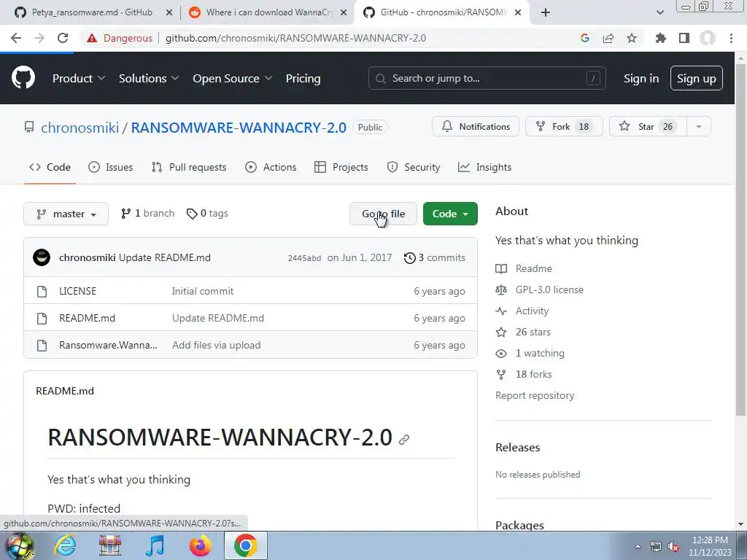
Task: Switch to the Reddit WannaCry tab
Action: click(x=267, y=12)
